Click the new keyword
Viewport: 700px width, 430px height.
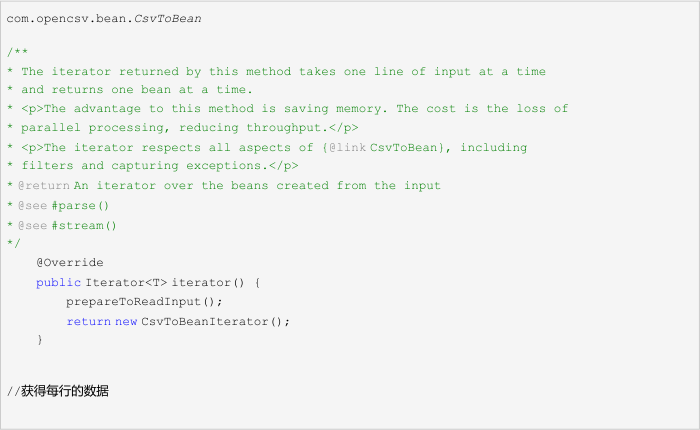click(125, 321)
